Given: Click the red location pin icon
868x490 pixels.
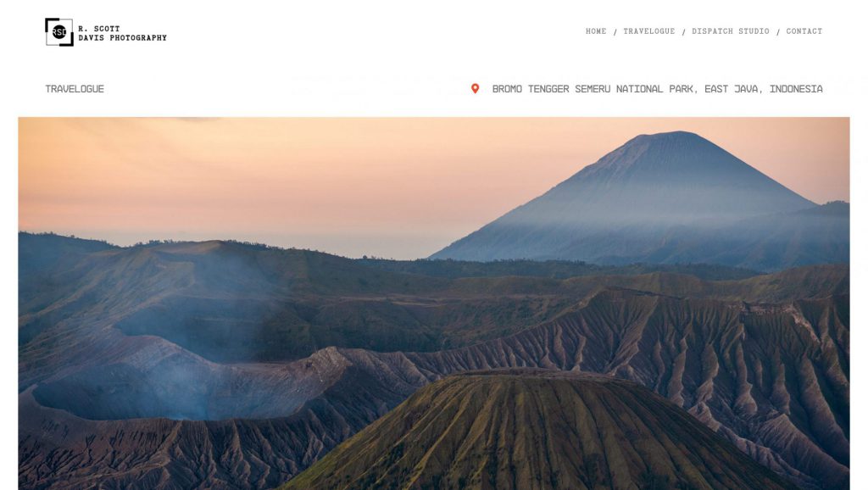Looking at the screenshot, I should pos(475,88).
